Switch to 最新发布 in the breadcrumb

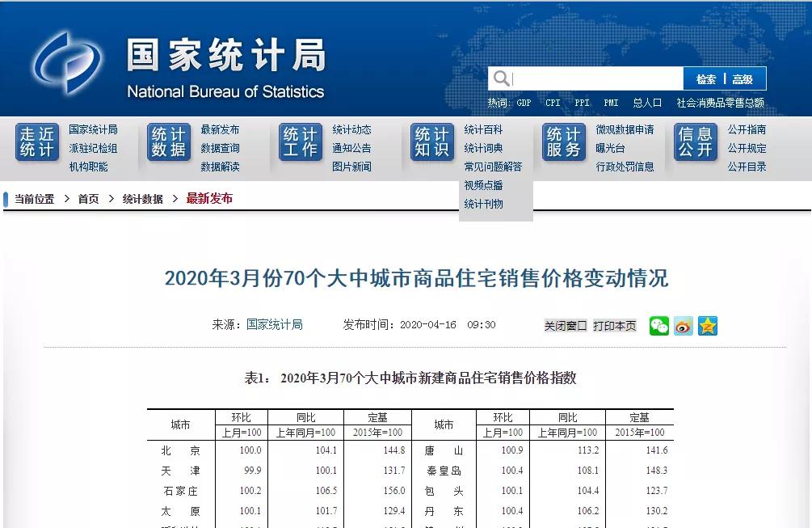pyautogui.click(x=210, y=197)
